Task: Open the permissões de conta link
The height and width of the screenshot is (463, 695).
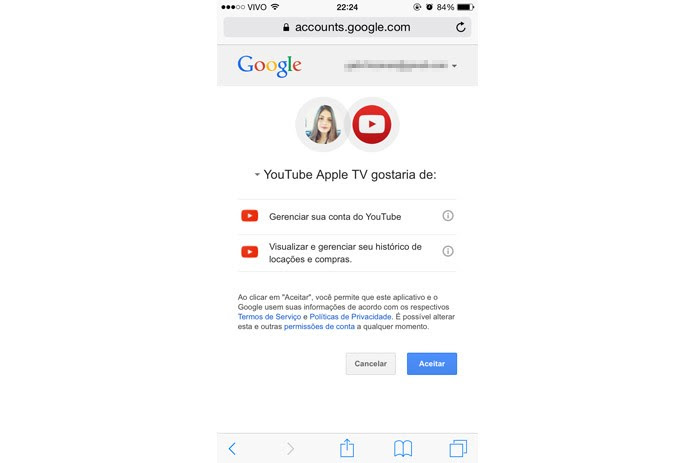Action: (x=319, y=327)
